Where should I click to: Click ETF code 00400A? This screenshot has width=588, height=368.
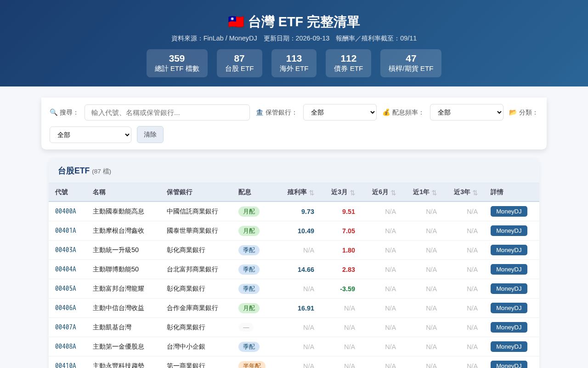(x=66, y=211)
